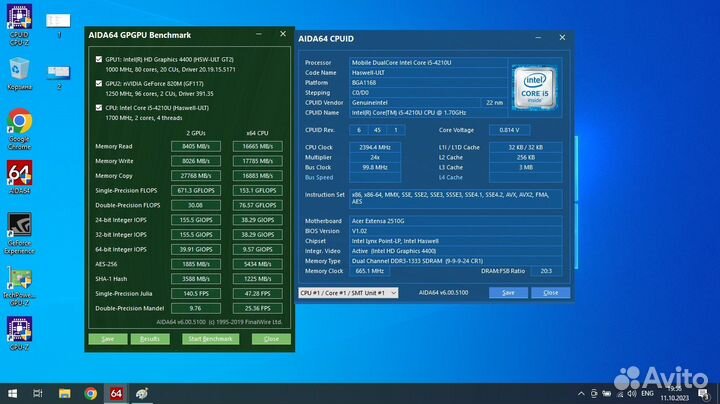This screenshot has width=720, height=404.
Task: Minimize the AIDA64 GPGPU Benchmark window
Action: [259, 34]
